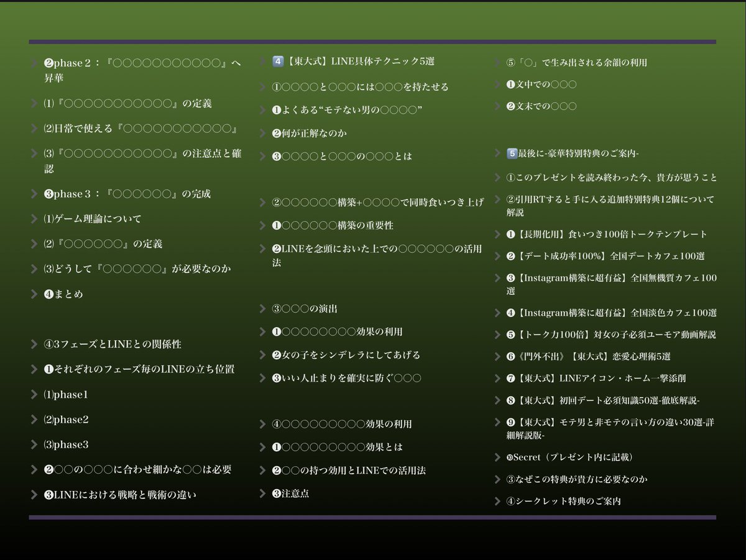Select the row '⑵日常で使える『○○○…』'
The image size is (746, 560).
141,129
